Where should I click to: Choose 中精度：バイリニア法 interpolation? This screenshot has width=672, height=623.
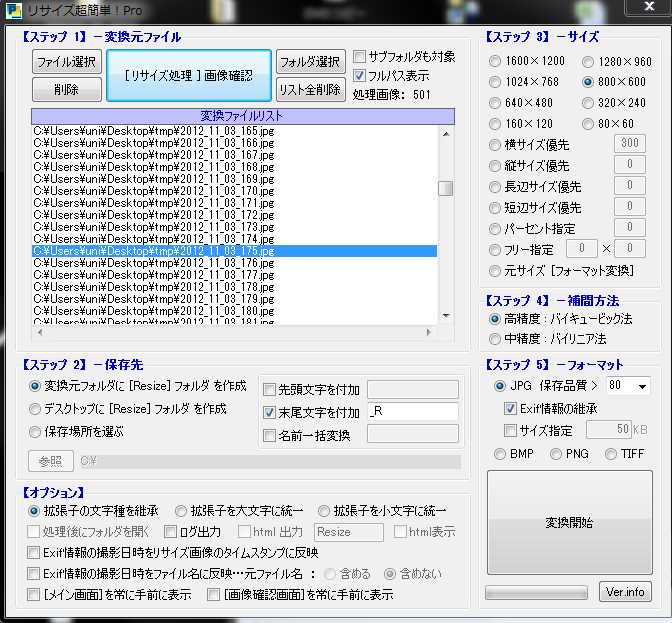tap(496, 339)
